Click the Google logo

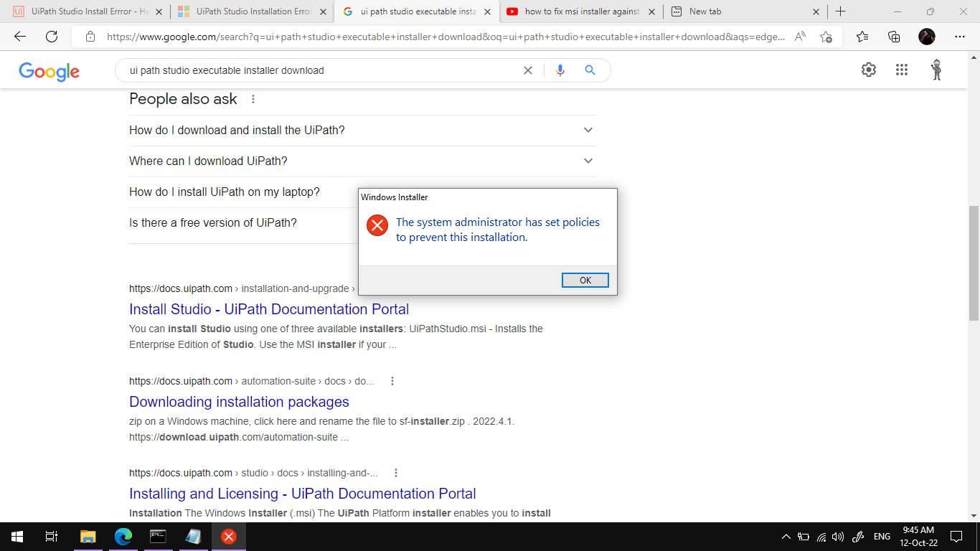49,71
